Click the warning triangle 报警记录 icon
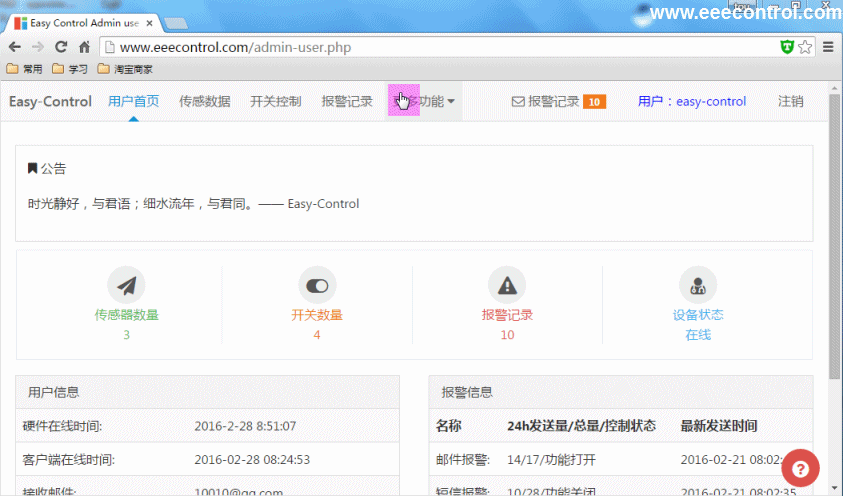The image size is (843, 496). tap(507, 285)
